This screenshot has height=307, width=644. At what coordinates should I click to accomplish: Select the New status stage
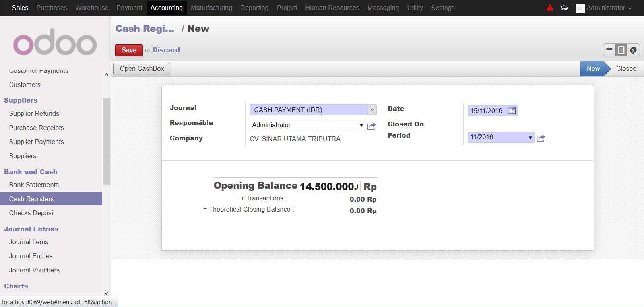[x=593, y=68]
